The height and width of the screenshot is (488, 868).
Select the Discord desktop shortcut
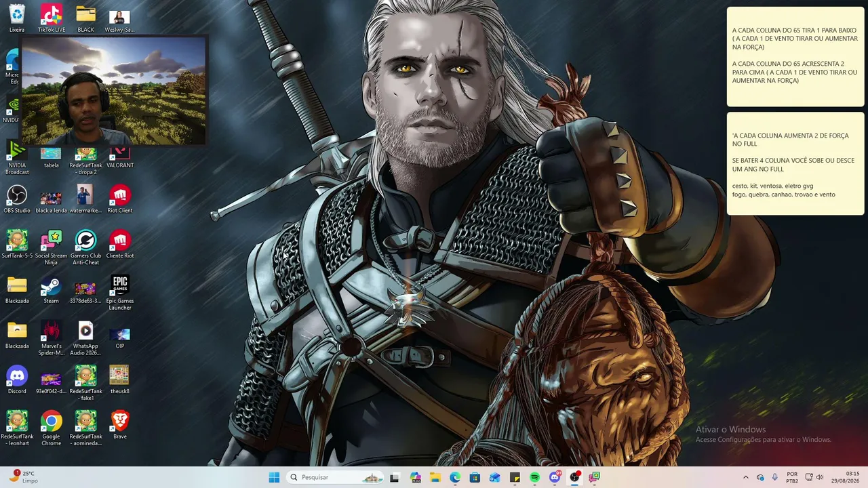click(x=17, y=380)
